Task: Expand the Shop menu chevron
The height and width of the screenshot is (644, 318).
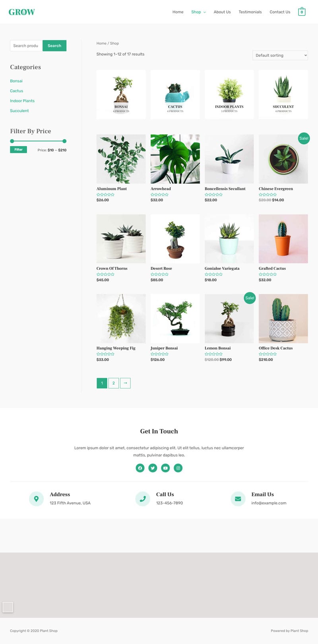Action: click(205, 12)
